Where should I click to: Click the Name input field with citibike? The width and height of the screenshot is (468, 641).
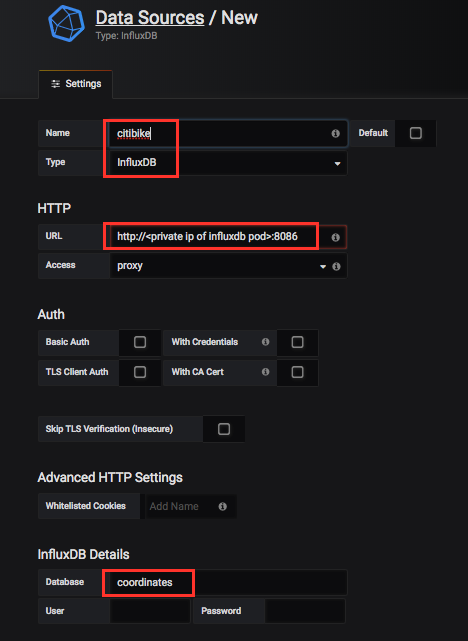point(228,133)
